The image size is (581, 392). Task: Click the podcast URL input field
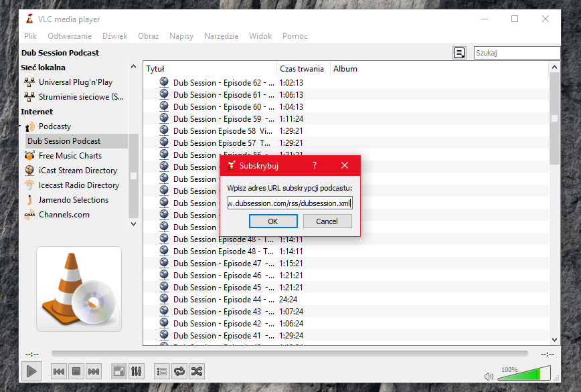coord(290,203)
